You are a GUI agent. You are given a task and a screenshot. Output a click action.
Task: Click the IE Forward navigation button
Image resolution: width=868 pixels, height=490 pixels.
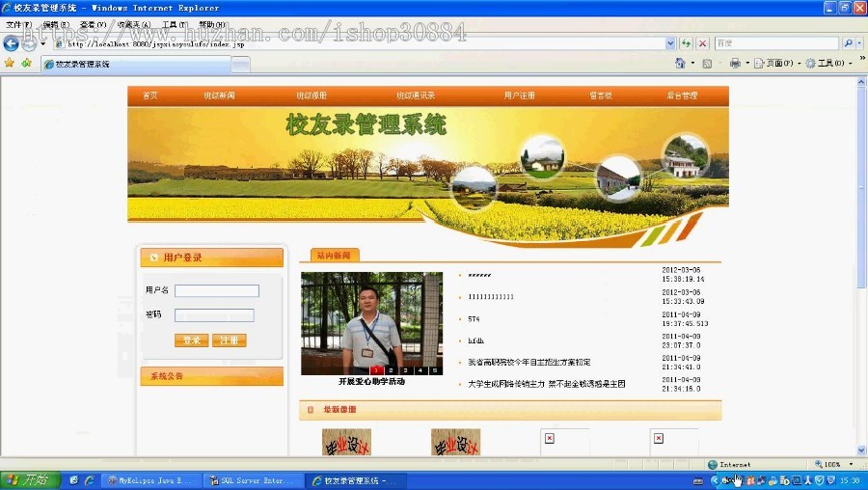(x=29, y=43)
